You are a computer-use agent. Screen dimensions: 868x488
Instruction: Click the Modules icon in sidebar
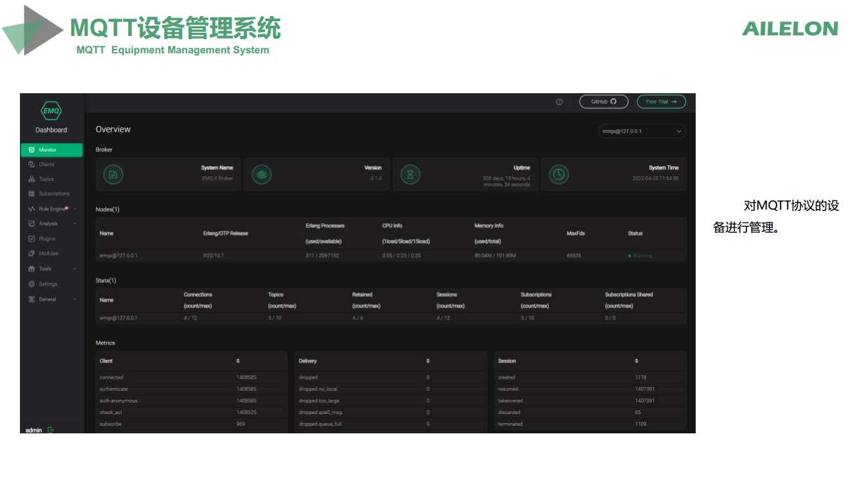[32, 253]
